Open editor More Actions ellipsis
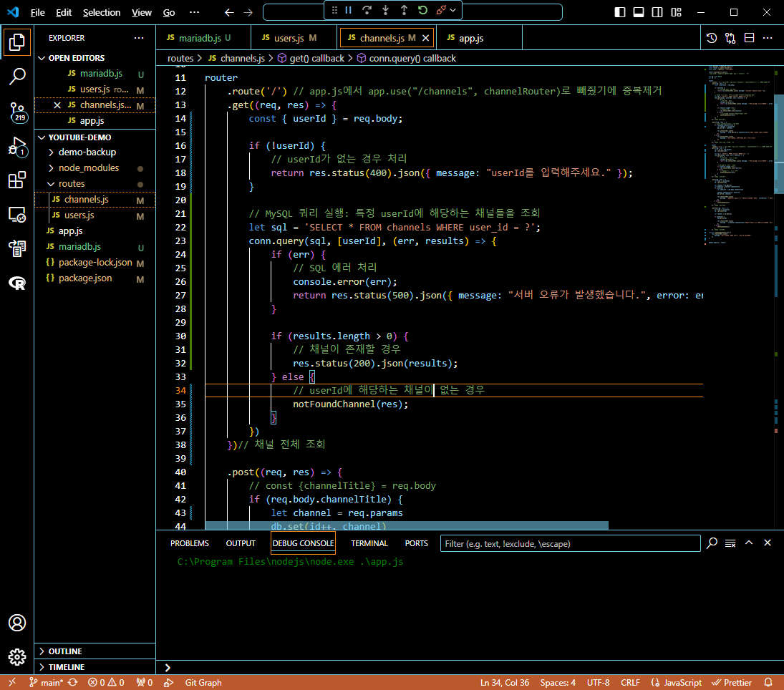The height and width of the screenshot is (690, 784). [x=768, y=38]
